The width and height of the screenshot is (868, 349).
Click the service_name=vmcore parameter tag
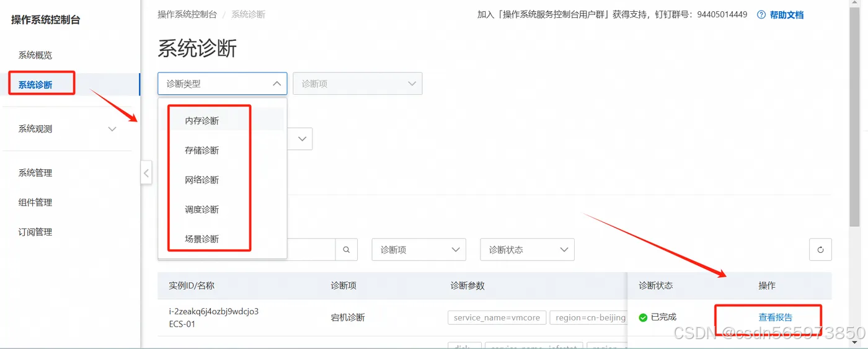(x=497, y=317)
